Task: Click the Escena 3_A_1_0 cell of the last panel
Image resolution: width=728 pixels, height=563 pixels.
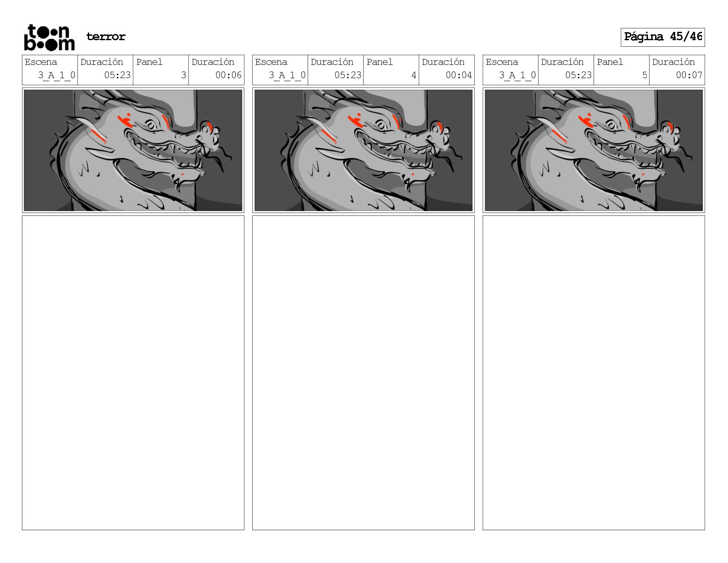Action: click(510, 70)
